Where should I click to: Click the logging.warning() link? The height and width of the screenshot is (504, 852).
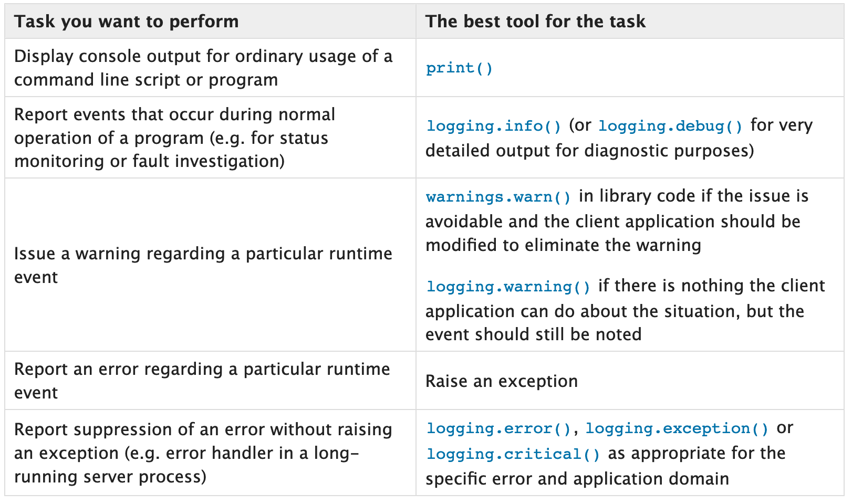pyautogui.click(x=508, y=287)
